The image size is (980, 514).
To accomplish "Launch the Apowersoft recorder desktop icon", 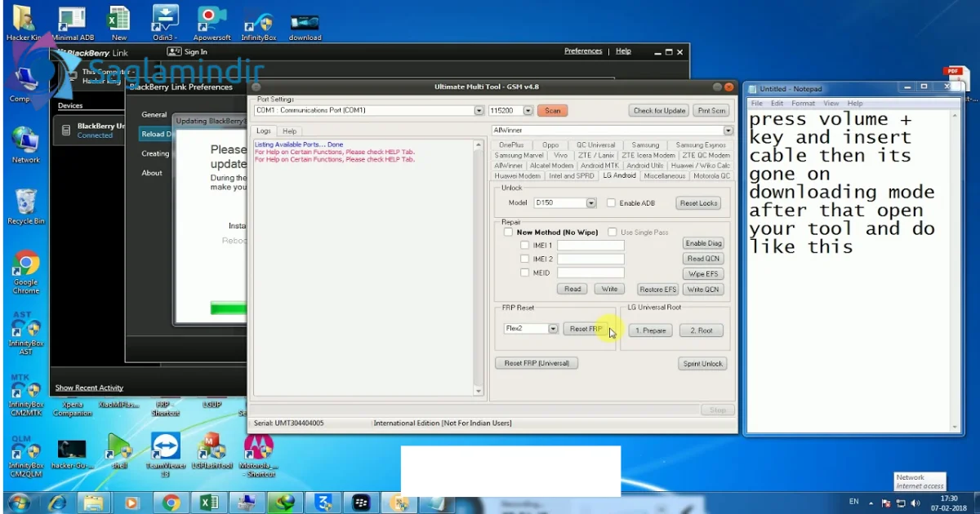I will (x=212, y=22).
